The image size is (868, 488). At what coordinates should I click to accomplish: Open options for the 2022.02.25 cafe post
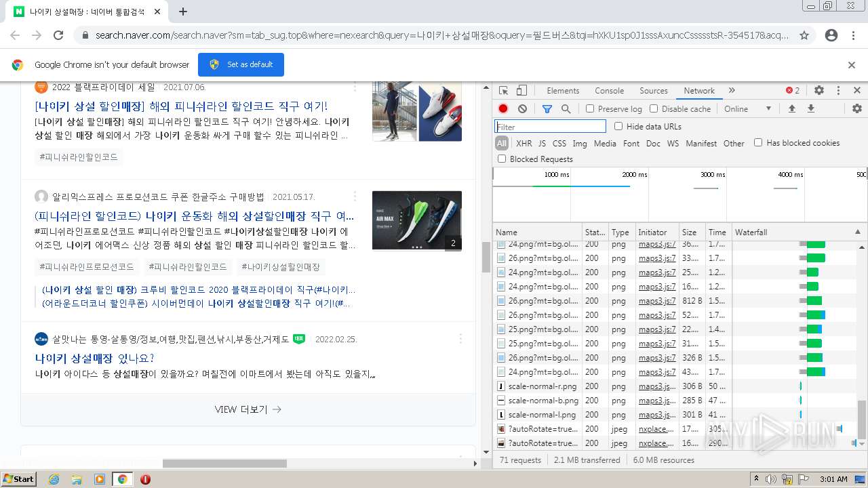click(460, 339)
